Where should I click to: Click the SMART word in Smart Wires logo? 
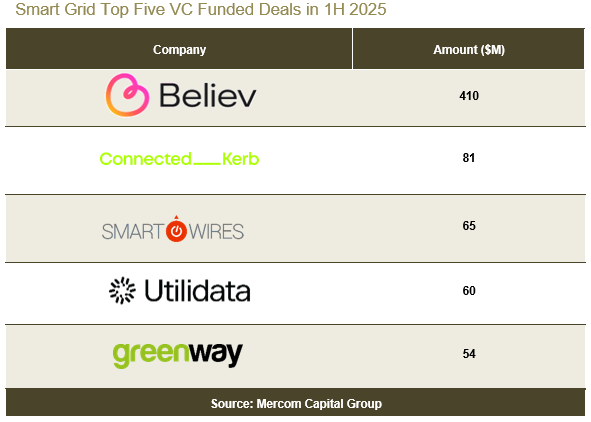point(133,232)
